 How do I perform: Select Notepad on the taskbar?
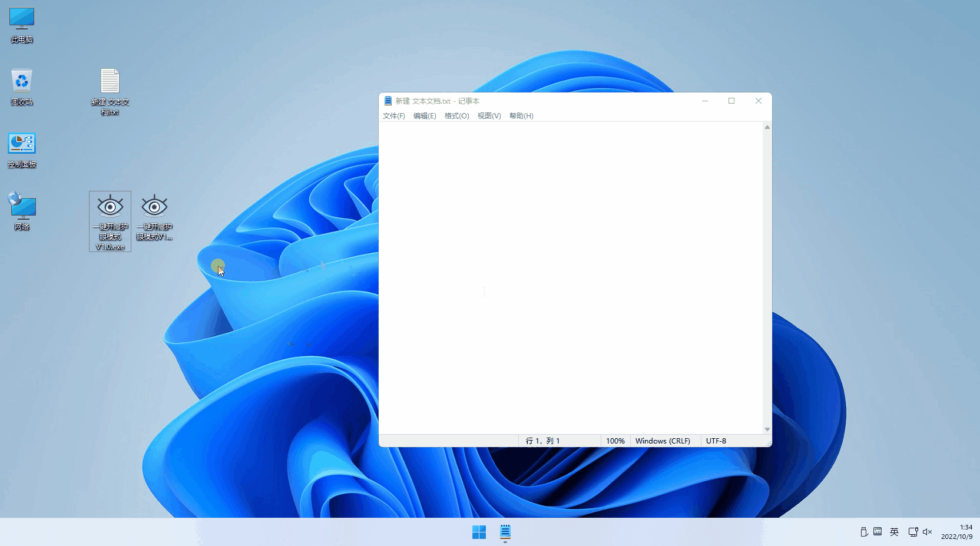505,532
